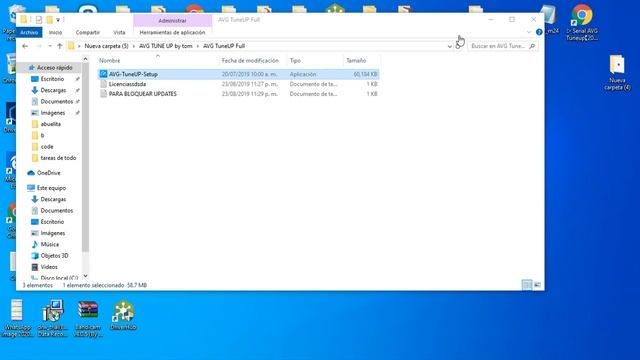
Task: Click the Properties quick access toolbar icon
Action: (x=38, y=20)
